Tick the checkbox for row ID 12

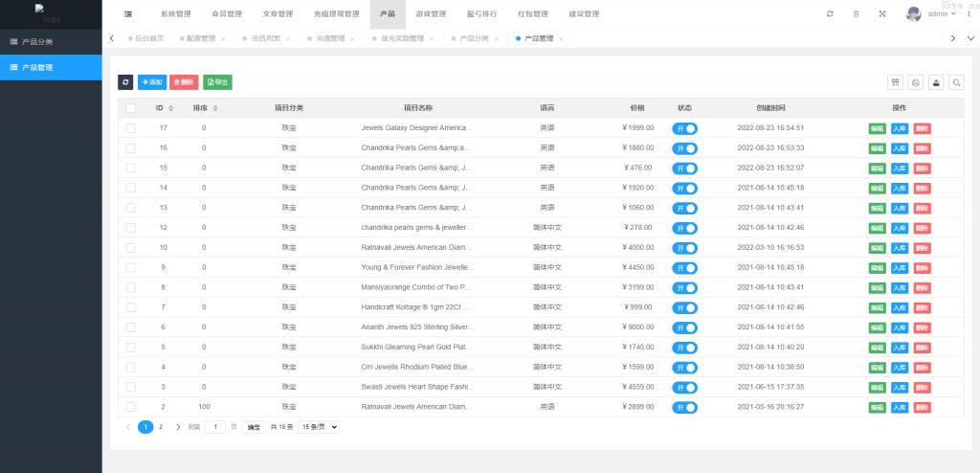tap(130, 228)
